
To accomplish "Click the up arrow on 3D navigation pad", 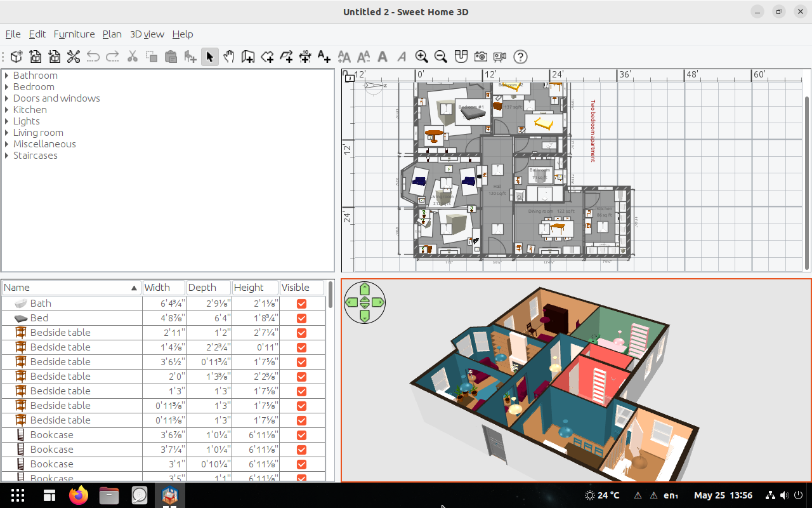I will pyautogui.click(x=365, y=290).
